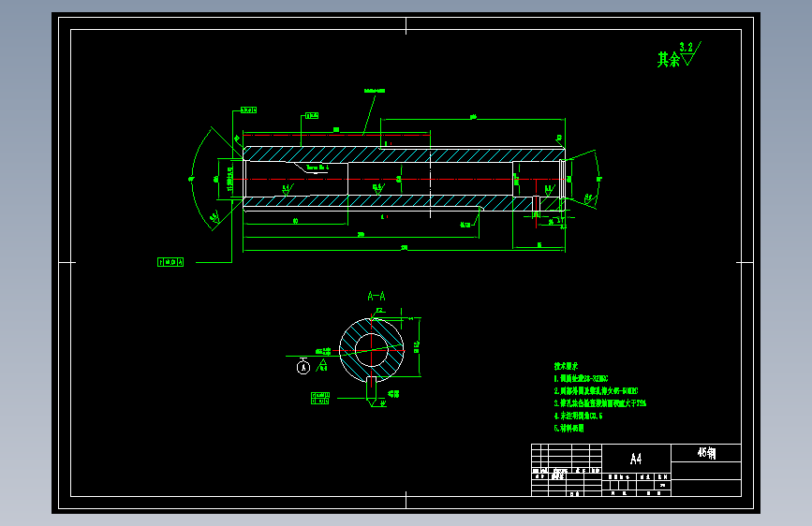The image size is (812, 526).
Task: Click the circled datum 'A' symbol
Action: coord(303,367)
